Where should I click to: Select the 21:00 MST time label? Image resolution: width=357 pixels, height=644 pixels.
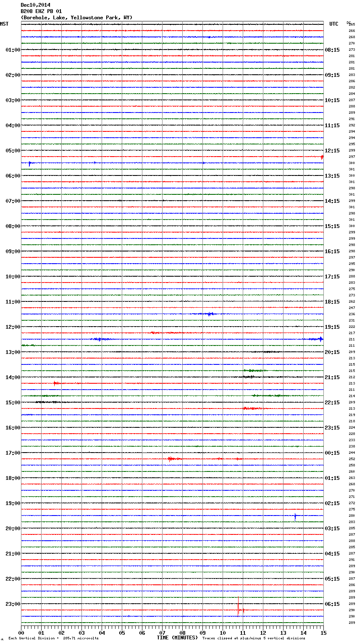tap(13, 554)
